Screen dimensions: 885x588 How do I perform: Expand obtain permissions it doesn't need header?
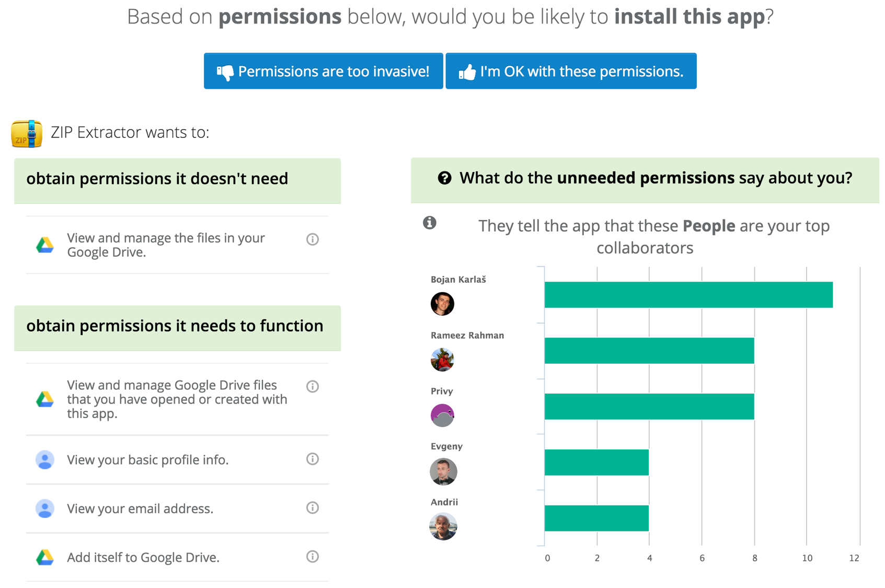coord(177,179)
